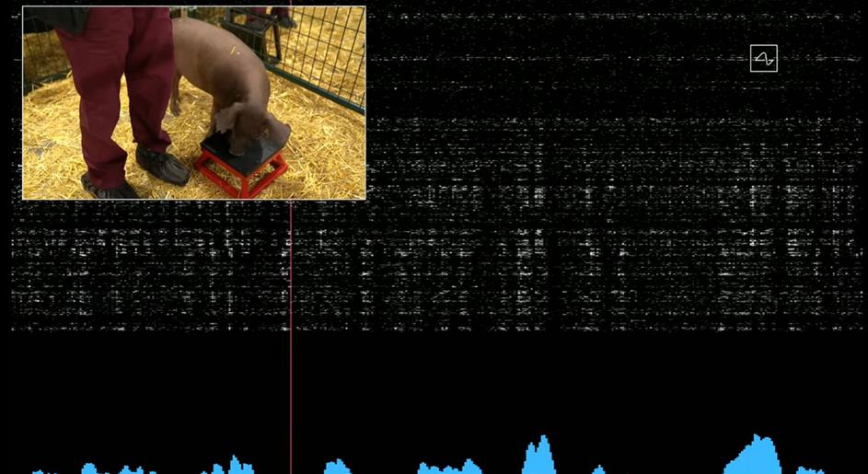Click the low blue peak at right edge
This screenshot has width=868, height=474.
click(x=810, y=469)
